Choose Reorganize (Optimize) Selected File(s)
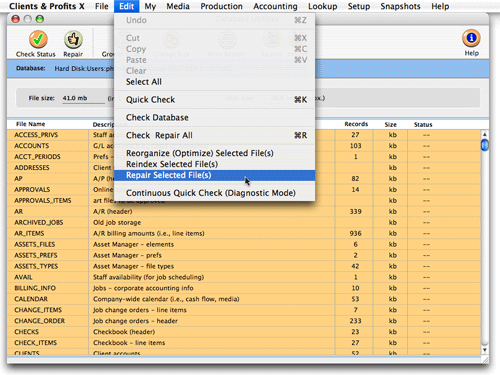 tap(215, 153)
